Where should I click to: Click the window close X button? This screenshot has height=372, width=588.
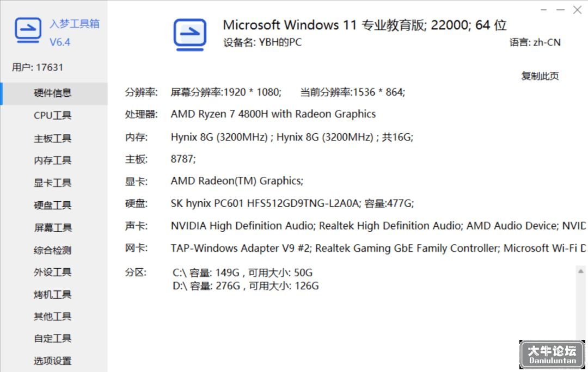point(577,10)
